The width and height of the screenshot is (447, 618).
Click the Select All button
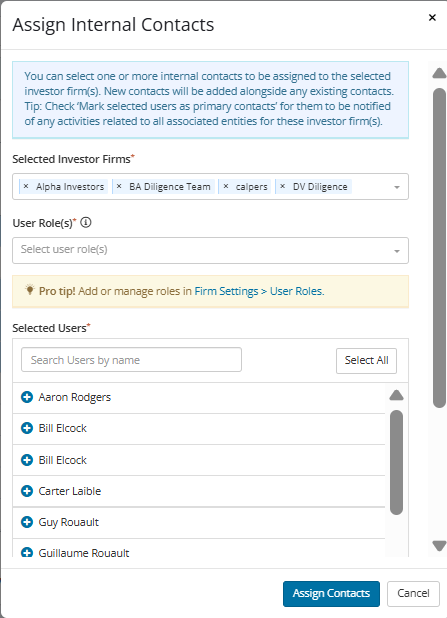[366, 361]
